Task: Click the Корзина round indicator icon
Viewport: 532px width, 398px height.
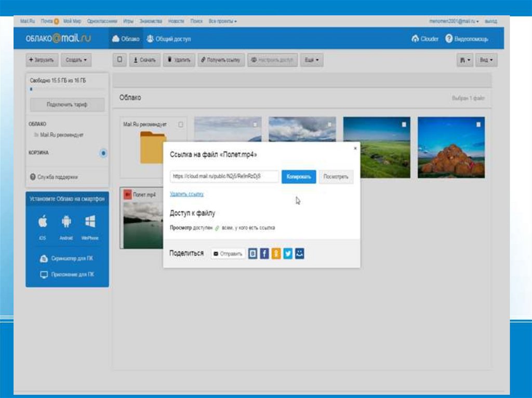Action: pos(103,153)
